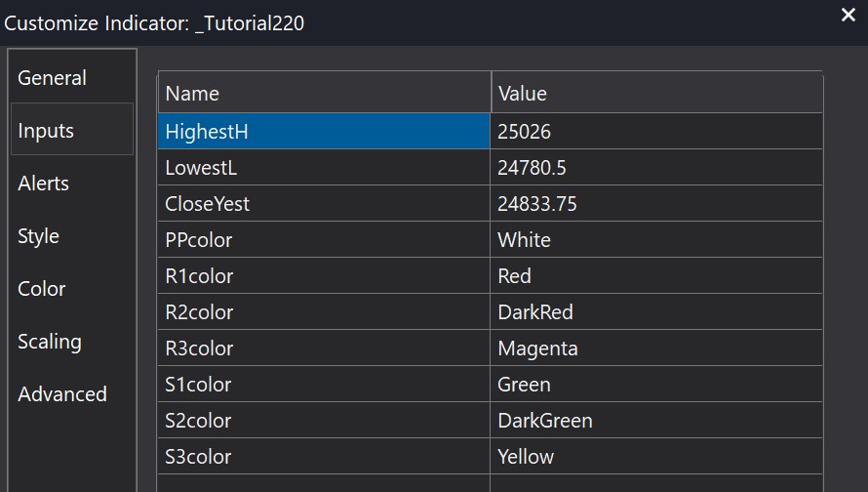Click the LowestL value field

(x=656, y=168)
